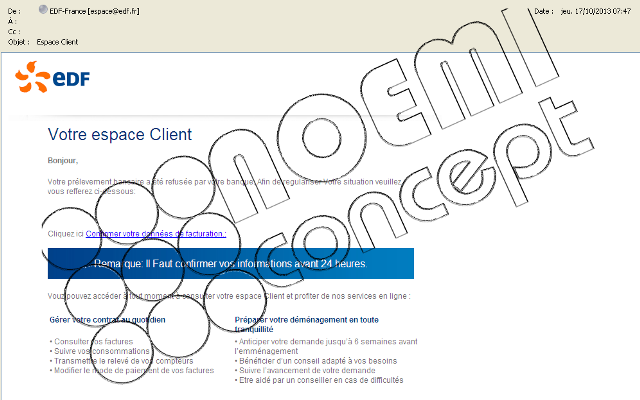Click 'Anticiper votre demande jusqu'à 6 semaines' bullet

(326, 346)
